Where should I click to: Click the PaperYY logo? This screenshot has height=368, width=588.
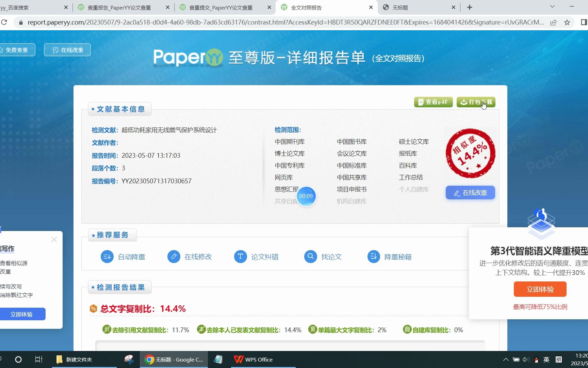(188, 57)
